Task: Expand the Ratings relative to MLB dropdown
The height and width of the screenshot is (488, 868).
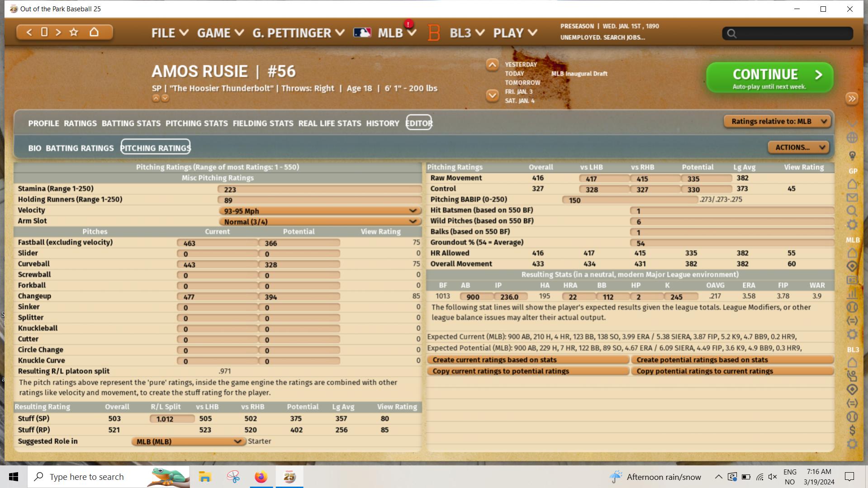Action: point(777,121)
